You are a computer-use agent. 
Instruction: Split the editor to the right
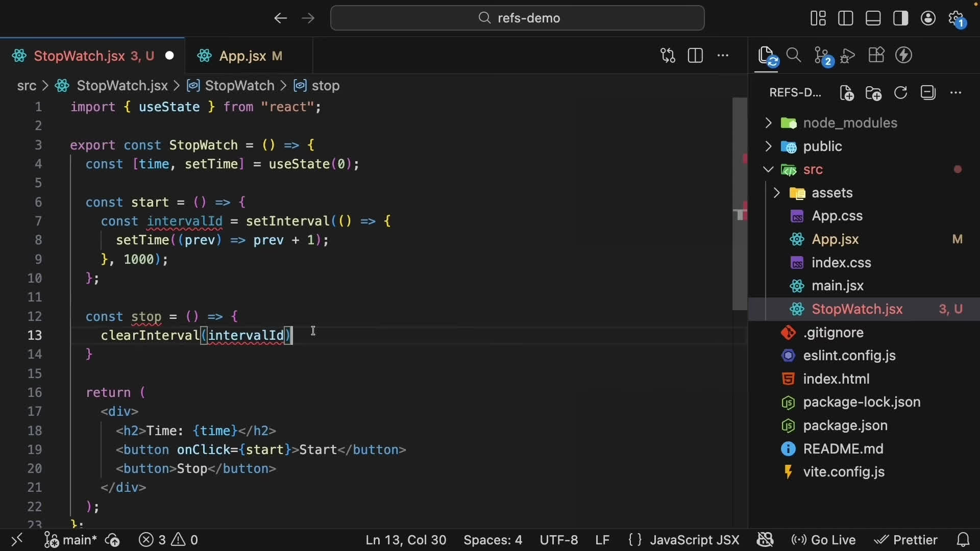pos(696,56)
